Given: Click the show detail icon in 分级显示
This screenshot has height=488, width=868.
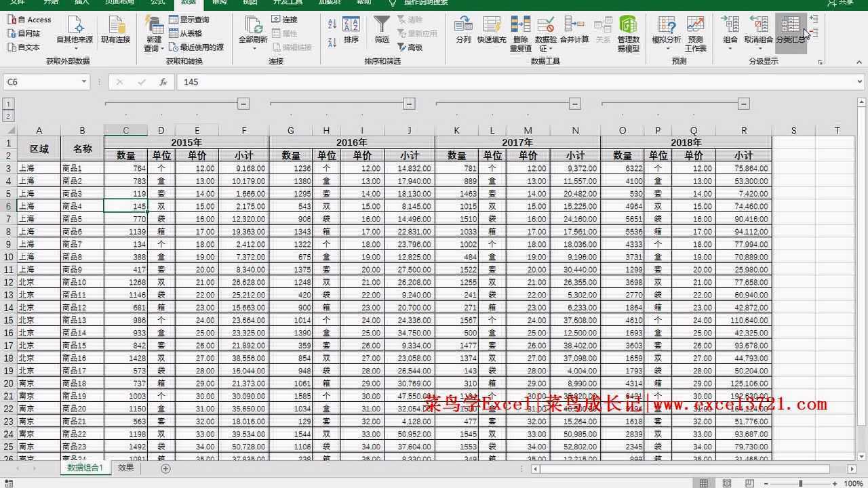Looking at the screenshot, I should 814,20.
